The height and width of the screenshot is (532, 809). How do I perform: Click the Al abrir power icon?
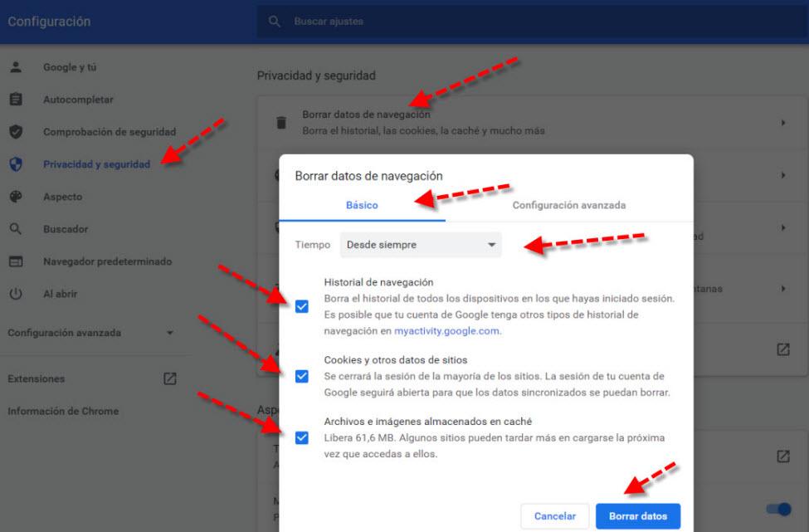16,294
